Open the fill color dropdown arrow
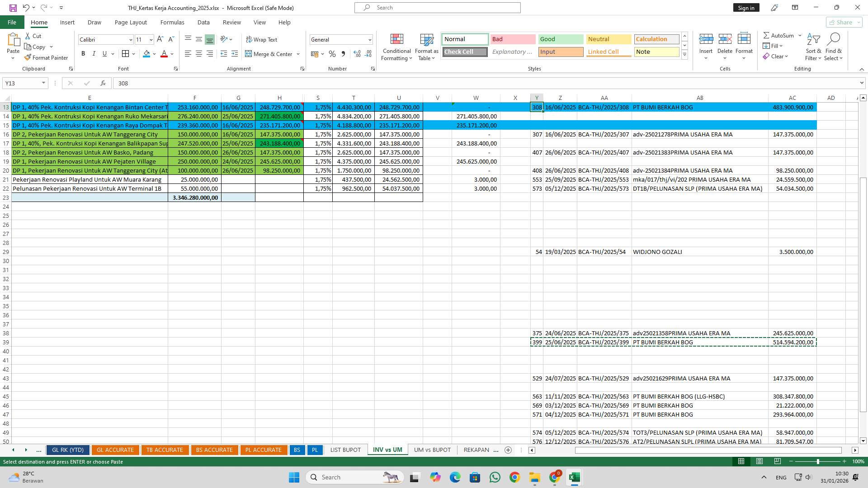 point(153,54)
